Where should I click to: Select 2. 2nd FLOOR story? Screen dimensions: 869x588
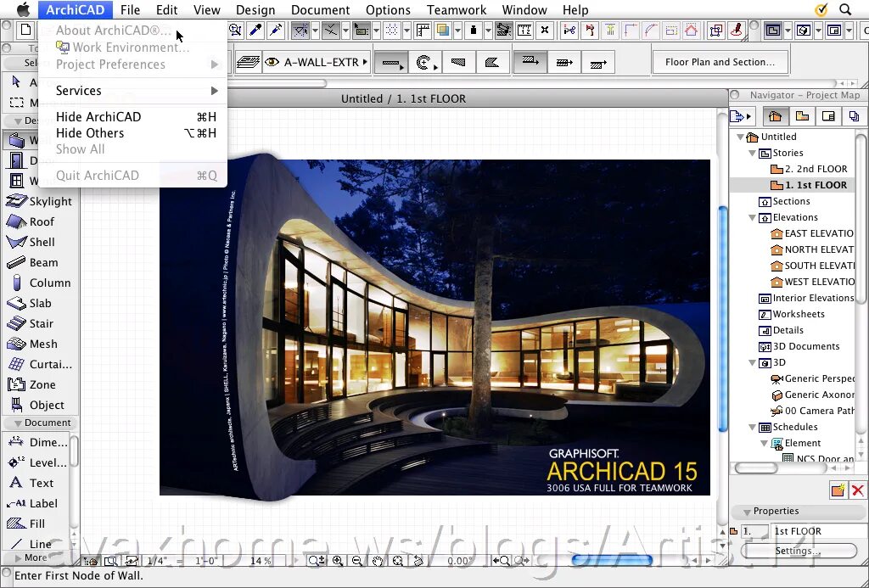[x=809, y=169]
